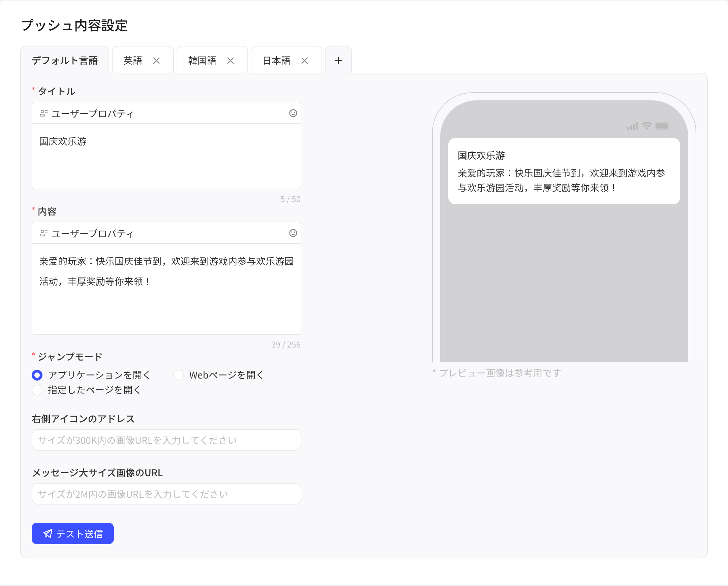Close the 日本語 language tab
Screen dimensions: 728x586
[304, 61]
